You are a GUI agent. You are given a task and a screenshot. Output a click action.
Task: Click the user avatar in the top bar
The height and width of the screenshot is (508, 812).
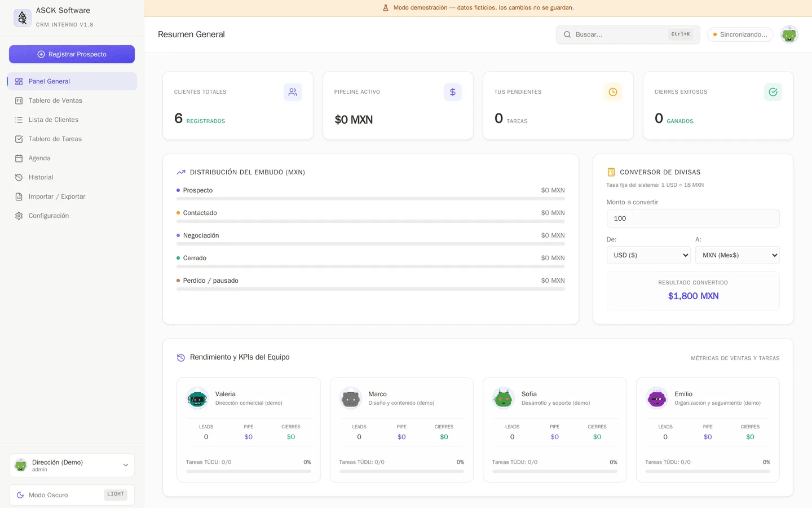click(789, 34)
